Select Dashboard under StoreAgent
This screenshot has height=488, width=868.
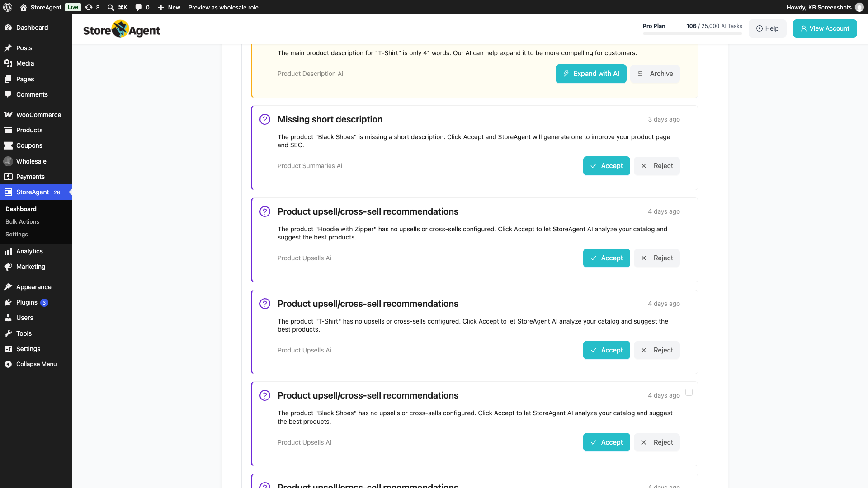coord(21,209)
